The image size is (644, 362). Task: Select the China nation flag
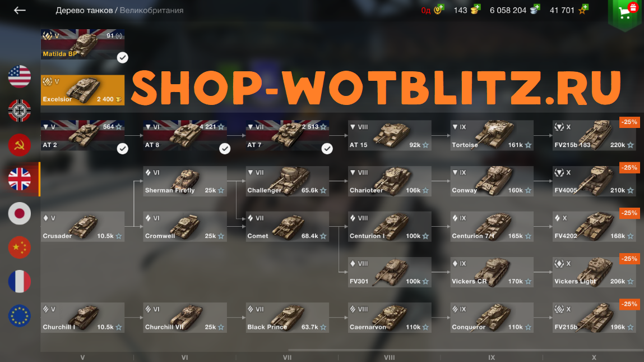click(19, 248)
